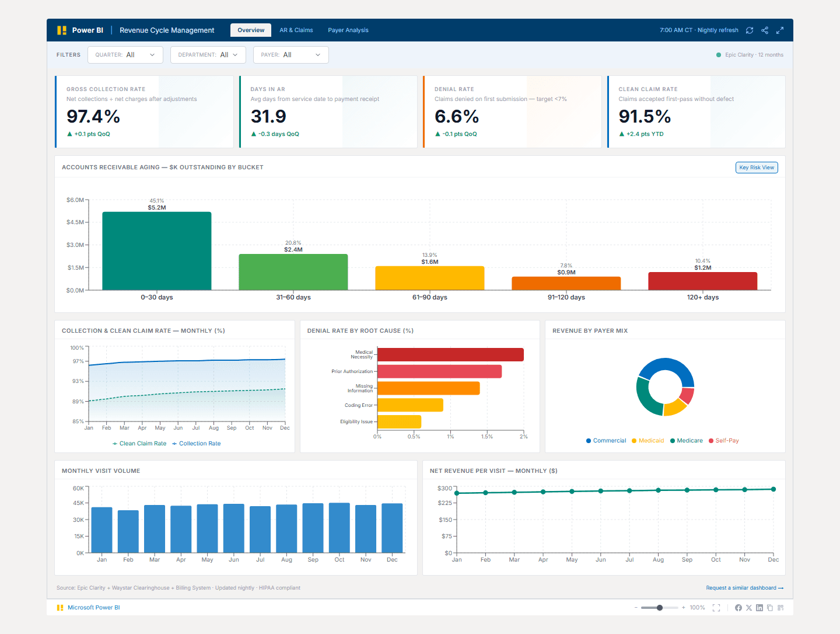Switch to the AR & Claims tab
The image size is (840, 634).
click(x=296, y=30)
